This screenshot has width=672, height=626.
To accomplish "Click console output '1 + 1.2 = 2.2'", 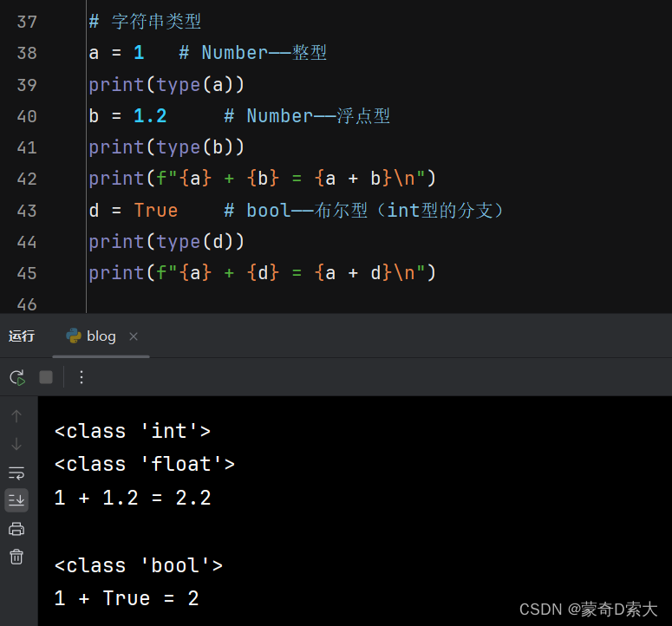I will pyautogui.click(x=133, y=498).
